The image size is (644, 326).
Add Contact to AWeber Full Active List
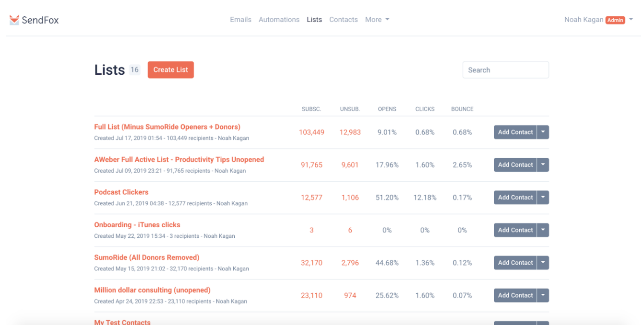pyautogui.click(x=515, y=165)
